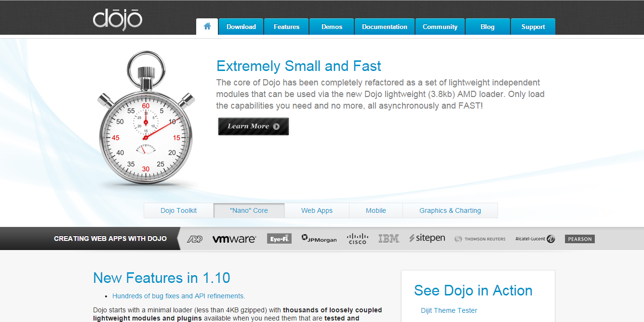Click the stopwatch image
This screenshot has width=644, height=322.
pyautogui.click(x=146, y=118)
